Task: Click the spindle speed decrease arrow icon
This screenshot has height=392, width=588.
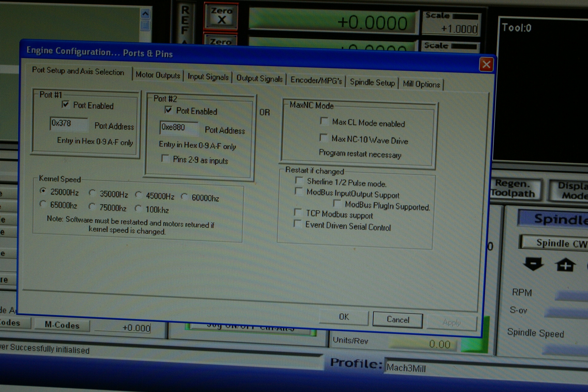Action: tap(533, 264)
